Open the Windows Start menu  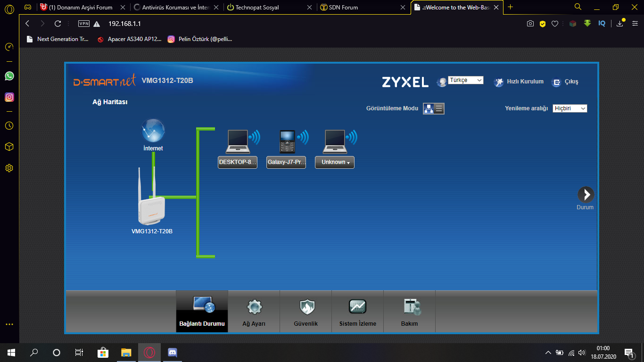pos(11,353)
